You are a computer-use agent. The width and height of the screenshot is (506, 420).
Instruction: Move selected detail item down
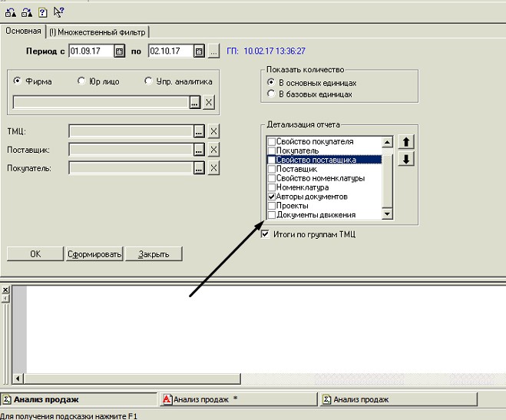(408, 159)
